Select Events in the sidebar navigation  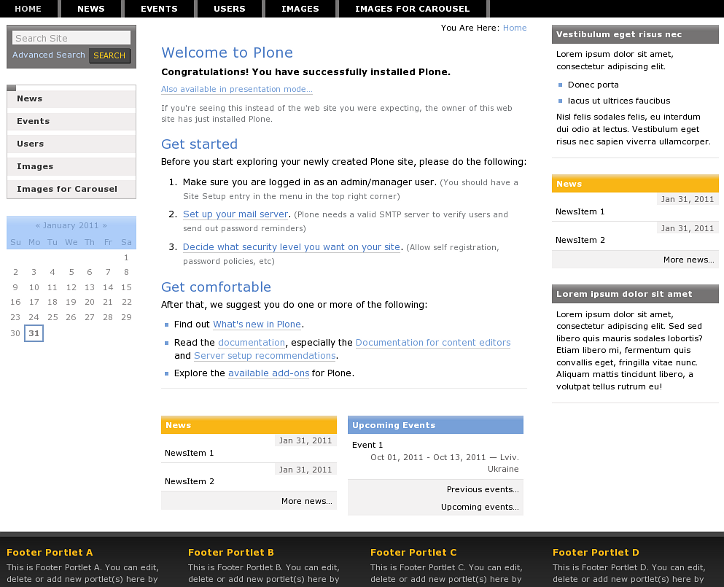tap(71, 121)
